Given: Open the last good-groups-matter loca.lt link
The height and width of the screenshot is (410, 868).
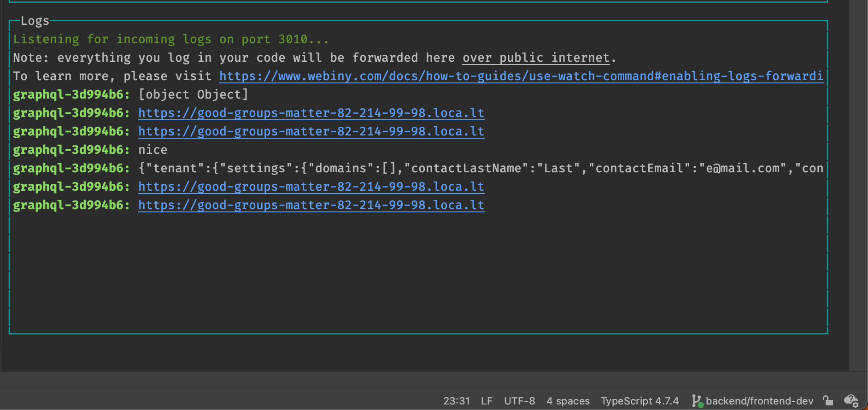Looking at the screenshot, I should (x=311, y=205).
